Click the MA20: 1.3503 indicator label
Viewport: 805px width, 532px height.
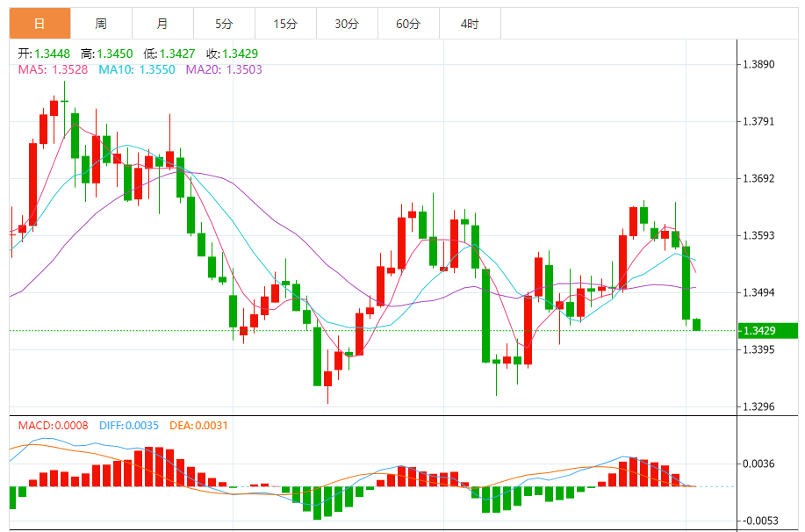[x=224, y=69]
